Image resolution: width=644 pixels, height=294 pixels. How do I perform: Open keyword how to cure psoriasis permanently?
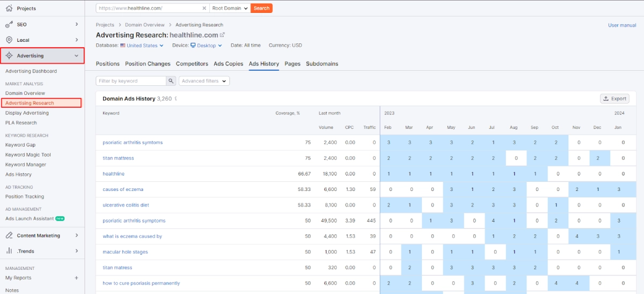(x=142, y=283)
